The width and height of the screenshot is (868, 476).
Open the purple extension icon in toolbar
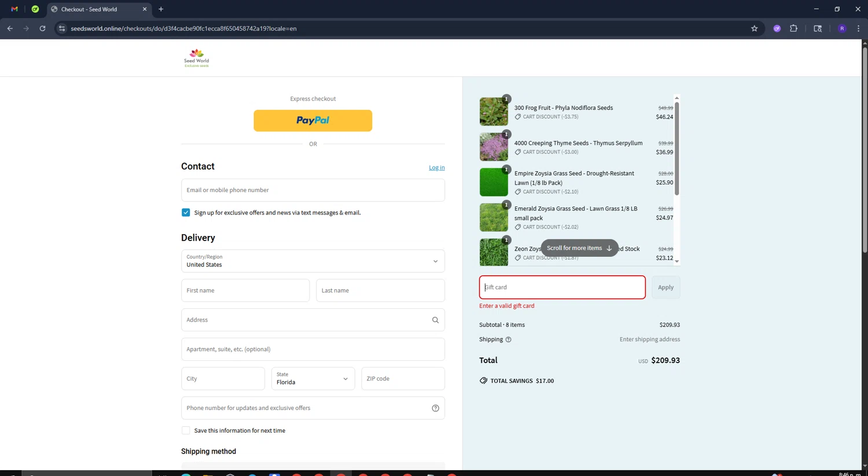(777, 28)
